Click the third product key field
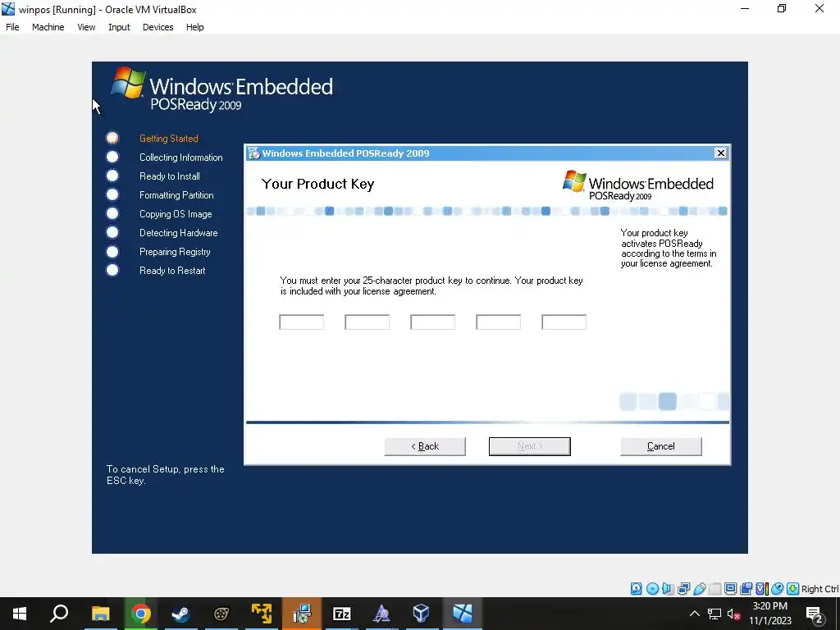This screenshot has height=630, width=840. pyautogui.click(x=433, y=322)
